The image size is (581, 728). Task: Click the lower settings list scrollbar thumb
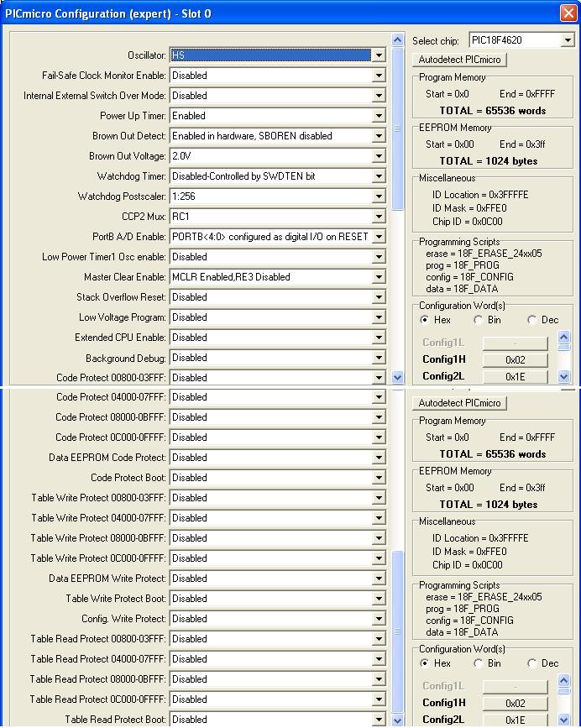[398, 632]
